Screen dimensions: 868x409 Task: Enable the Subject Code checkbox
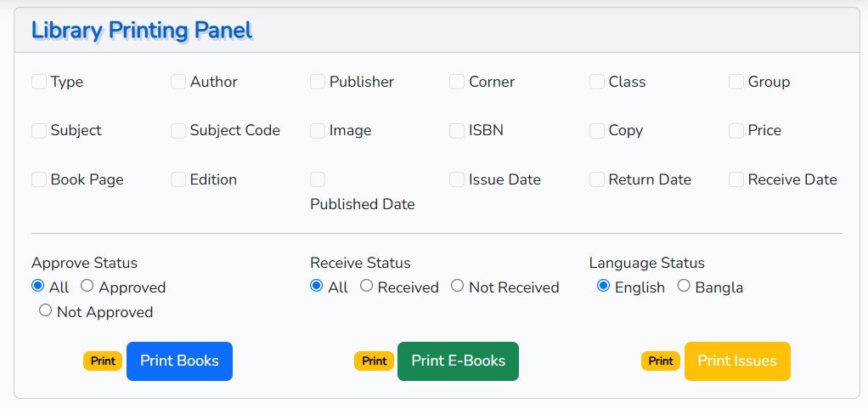point(178,131)
